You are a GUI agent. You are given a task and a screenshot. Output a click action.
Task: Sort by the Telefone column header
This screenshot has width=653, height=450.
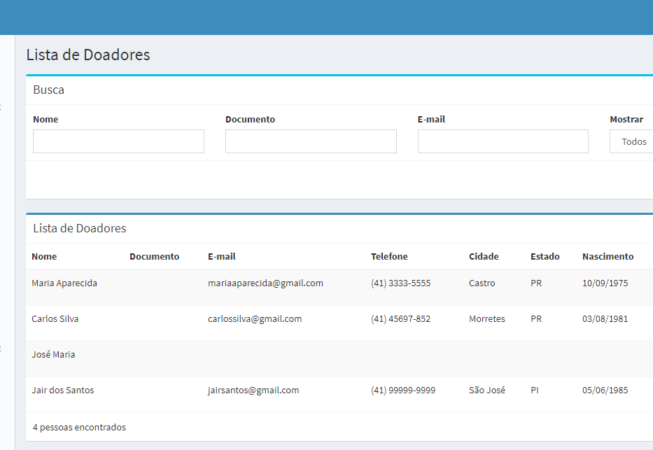(389, 257)
